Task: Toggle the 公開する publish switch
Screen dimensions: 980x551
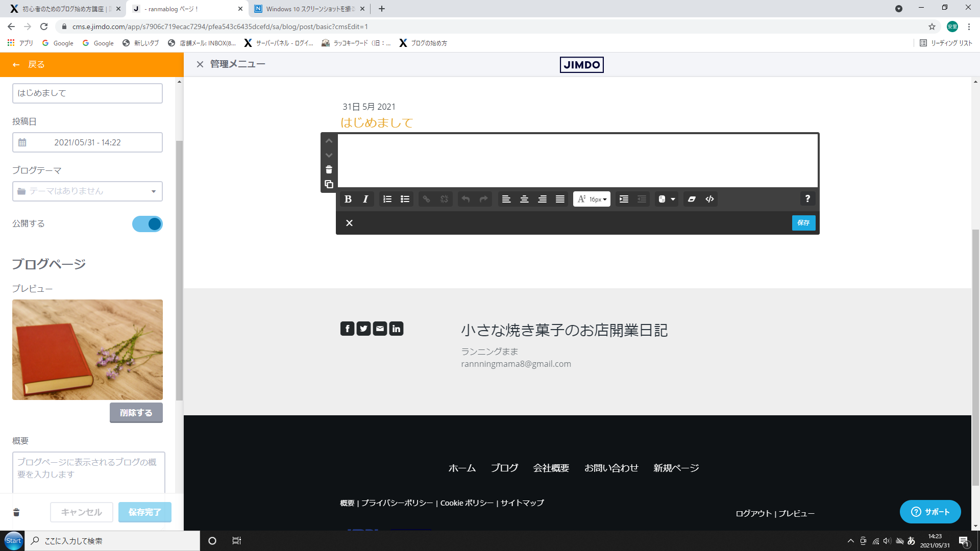Action: tap(148, 224)
